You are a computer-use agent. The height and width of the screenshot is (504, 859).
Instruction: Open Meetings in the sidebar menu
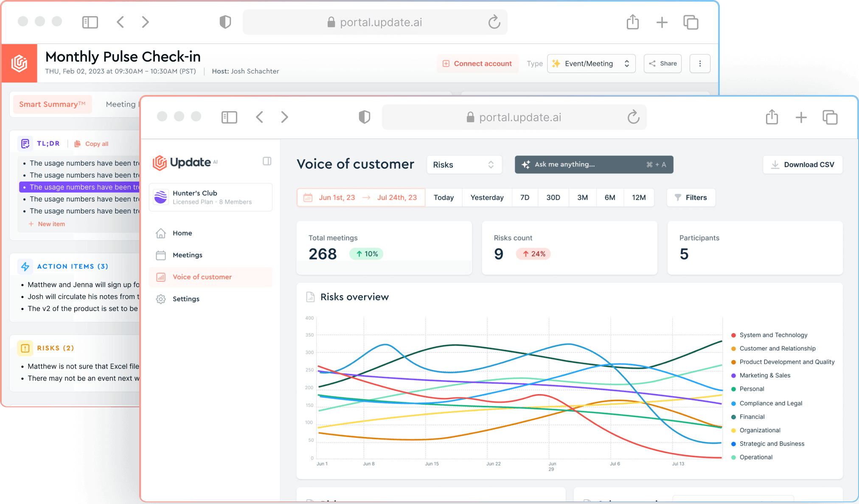[x=187, y=255]
